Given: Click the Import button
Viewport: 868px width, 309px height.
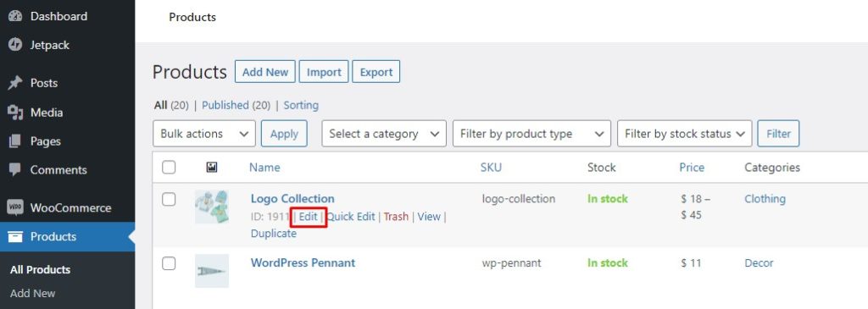Looking at the screenshot, I should pyautogui.click(x=324, y=72).
